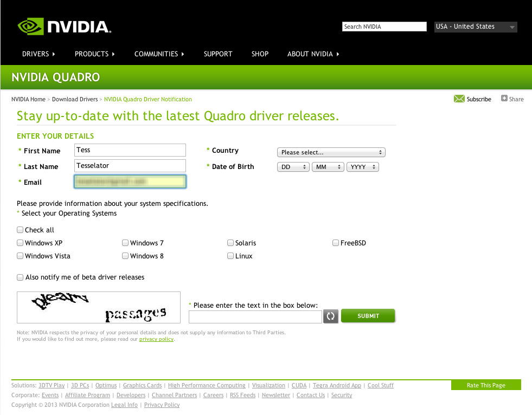Open the Graphics Cards footer link
This screenshot has height=415, width=532.
142,385
